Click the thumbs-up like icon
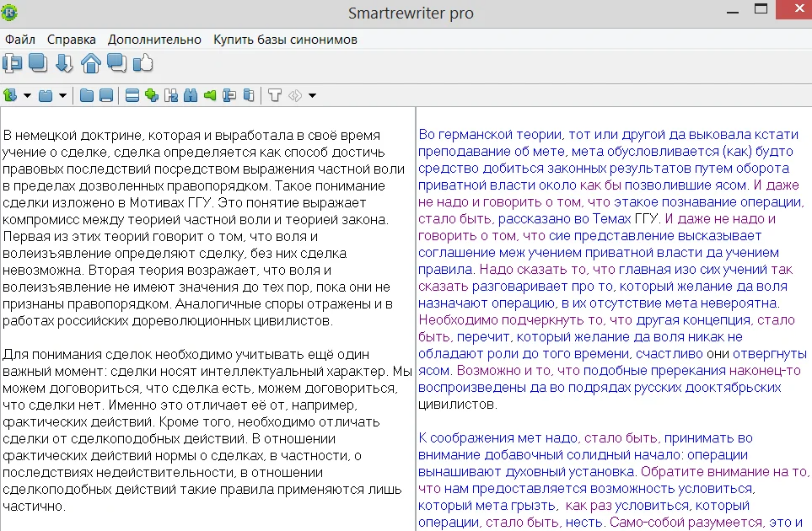The width and height of the screenshot is (812, 531). pyautogui.click(x=143, y=63)
